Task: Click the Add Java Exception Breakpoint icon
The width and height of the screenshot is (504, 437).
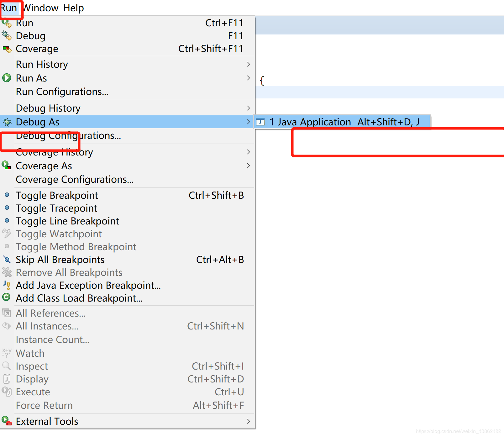Action: click(7, 285)
